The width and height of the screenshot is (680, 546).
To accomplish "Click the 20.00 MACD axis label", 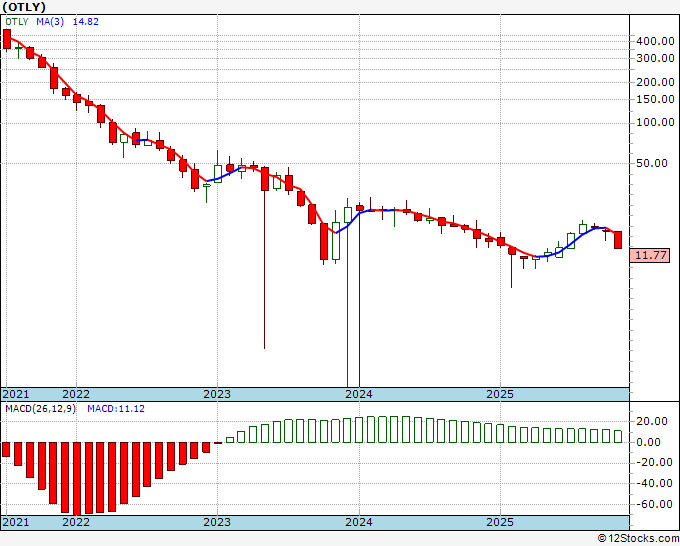I will click(x=652, y=421).
